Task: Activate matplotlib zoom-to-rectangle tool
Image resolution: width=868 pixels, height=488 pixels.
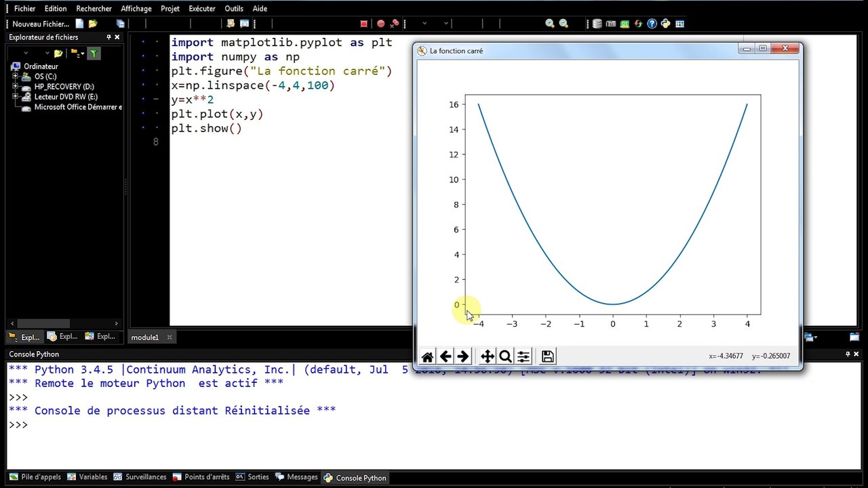Action: coord(505,357)
